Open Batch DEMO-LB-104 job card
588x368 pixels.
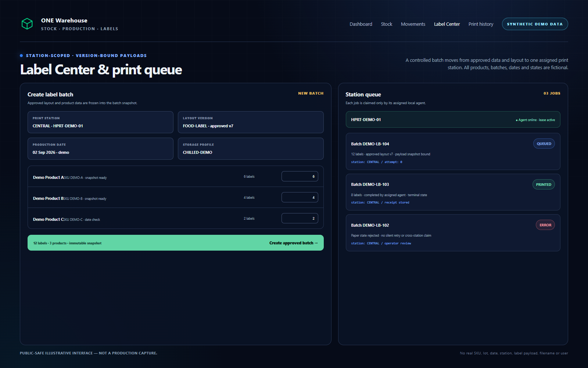pos(453,152)
